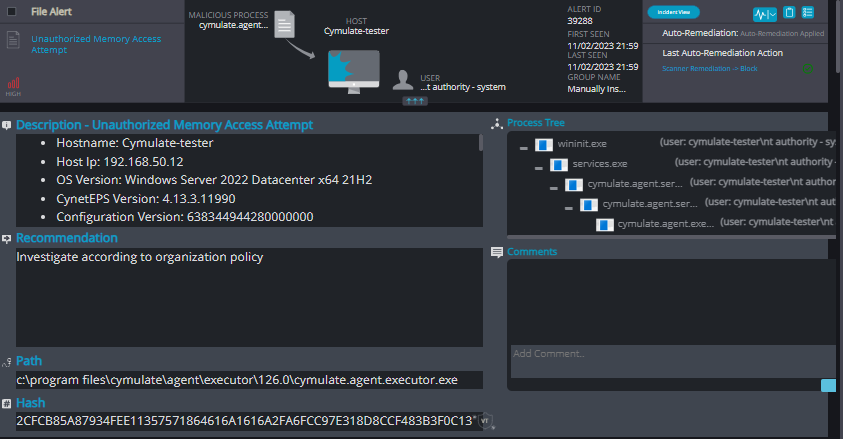Check the File Alert selection checkbox
The height and width of the screenshot is (439, 843).
coord(11,11)
